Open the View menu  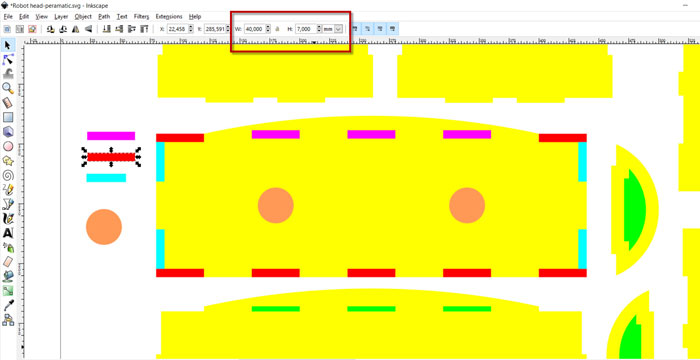42,17
